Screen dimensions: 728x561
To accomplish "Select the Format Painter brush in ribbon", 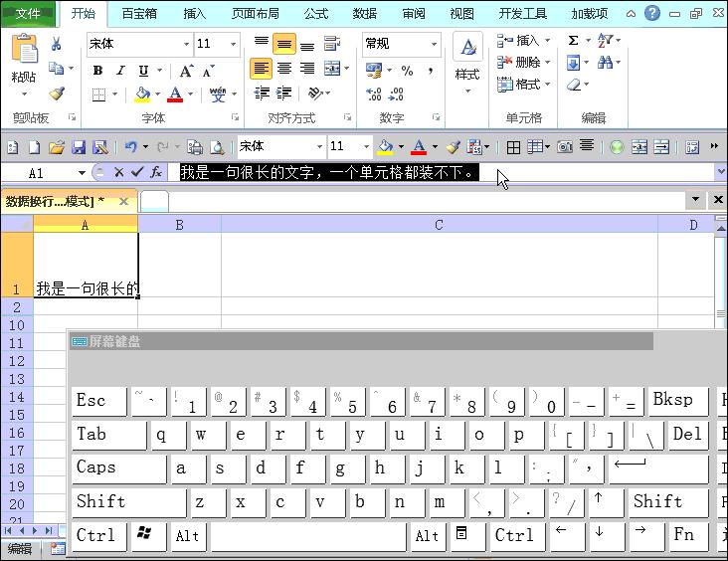I will coord(57,94).
